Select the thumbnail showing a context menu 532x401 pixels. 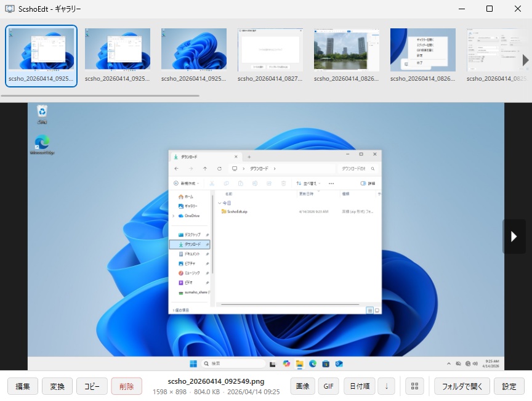(x=423, y=55)
